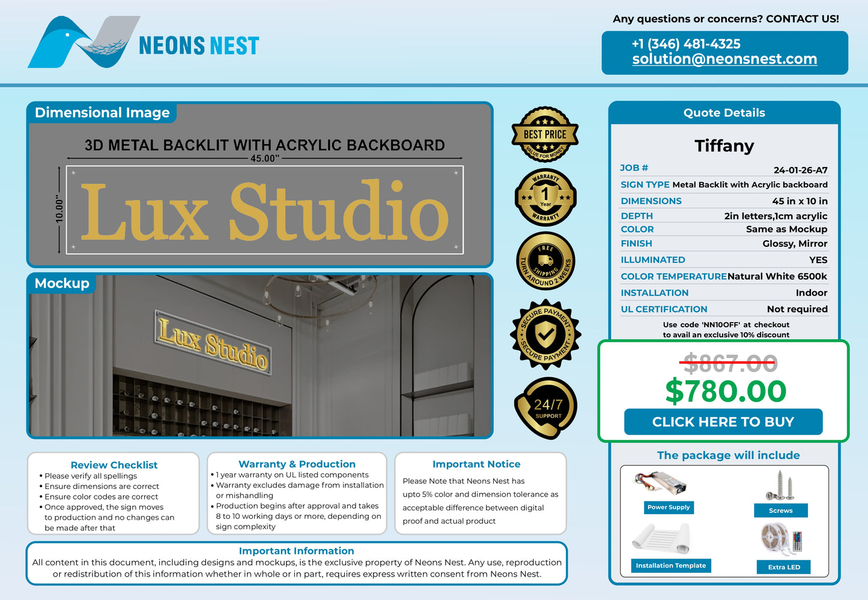Click 'The package will include' heading
Image resolution: width=868 pixels, height=600 pixels.
tap(729, 455)
